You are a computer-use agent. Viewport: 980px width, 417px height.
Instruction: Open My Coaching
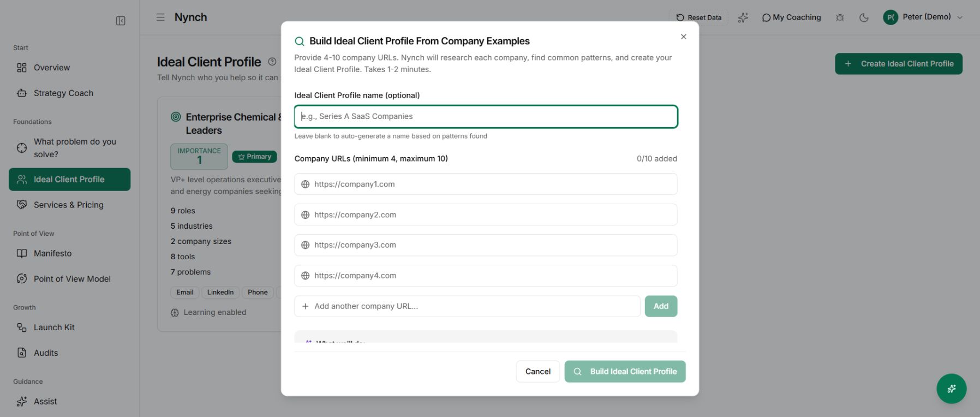(791, 17)
